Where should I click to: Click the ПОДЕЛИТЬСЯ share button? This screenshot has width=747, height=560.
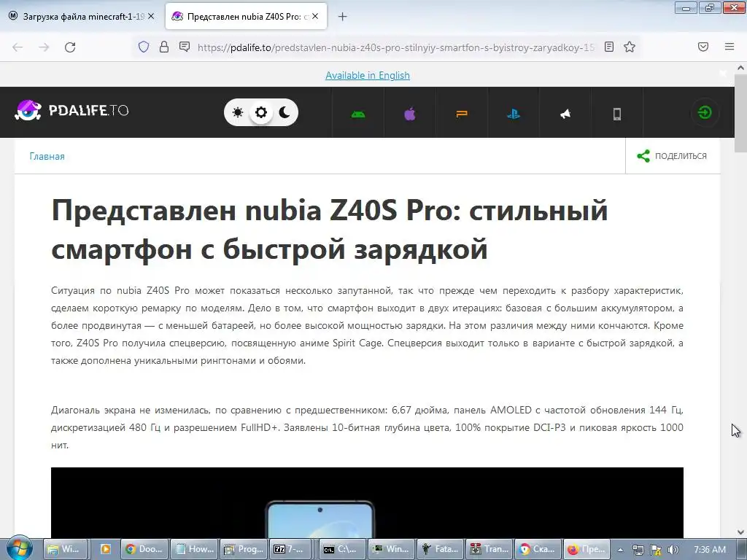(672, 156)
